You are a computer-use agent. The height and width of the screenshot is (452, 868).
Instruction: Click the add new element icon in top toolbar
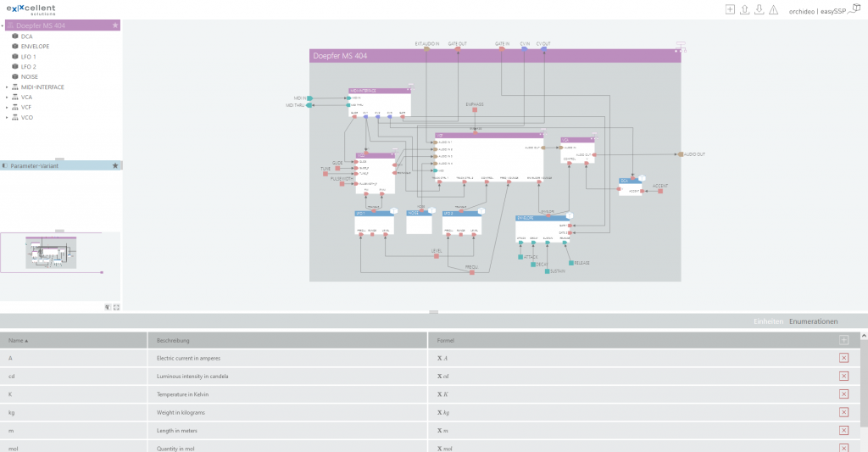[x=730, y=9]
